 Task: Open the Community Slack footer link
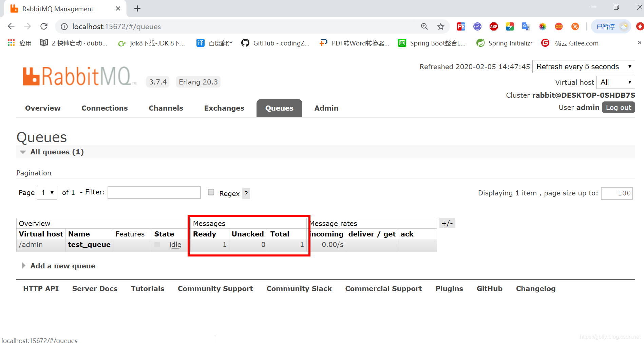[x=299, y=289]
